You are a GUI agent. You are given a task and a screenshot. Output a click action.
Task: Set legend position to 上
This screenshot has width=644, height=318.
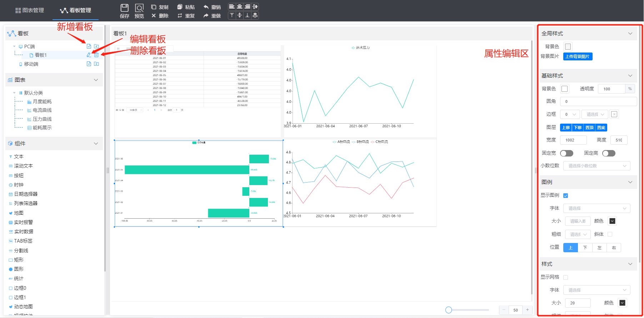[x=570, y=248]
